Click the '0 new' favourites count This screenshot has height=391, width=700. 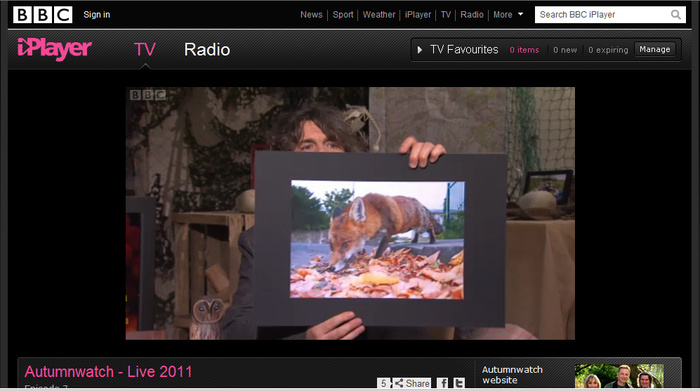coord(565,50)
